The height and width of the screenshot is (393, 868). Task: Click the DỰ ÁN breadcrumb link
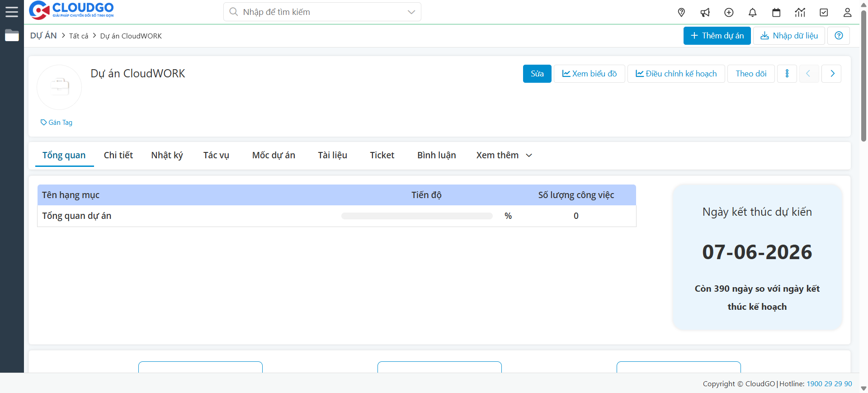(x=43, y=36)
